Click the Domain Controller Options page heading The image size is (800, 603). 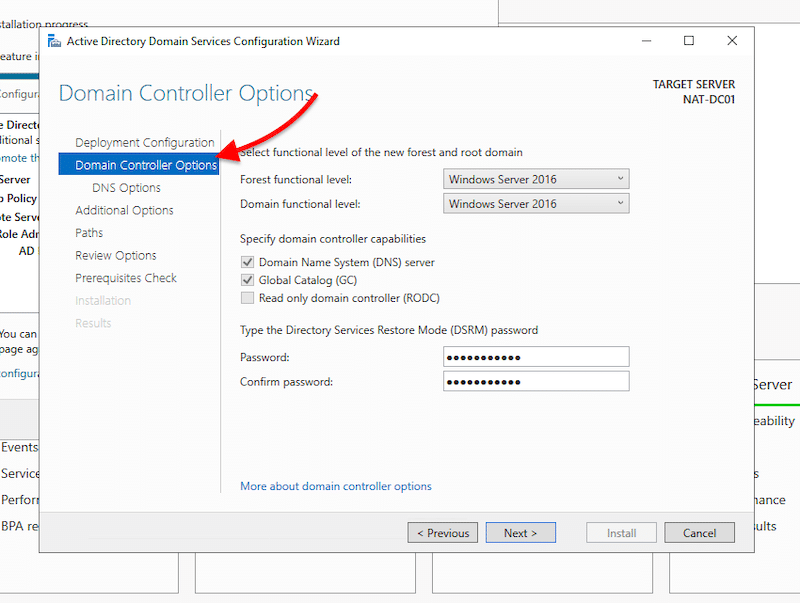point(186,93)
